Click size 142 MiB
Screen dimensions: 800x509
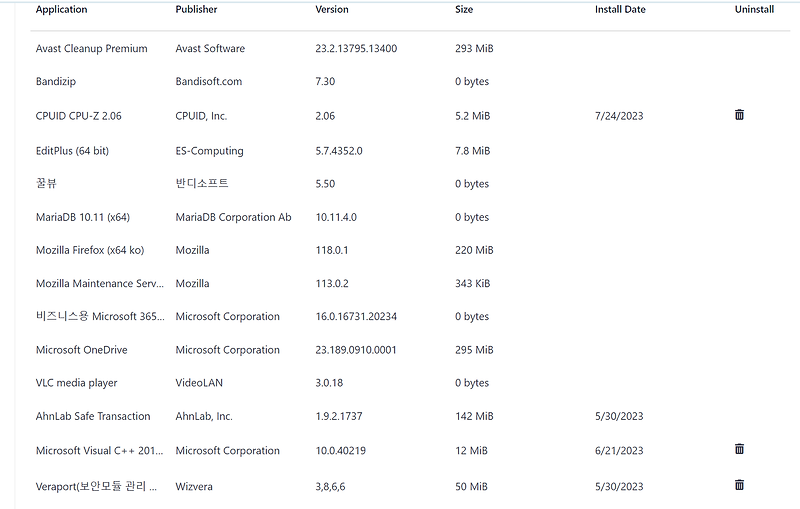coord(474,416)
